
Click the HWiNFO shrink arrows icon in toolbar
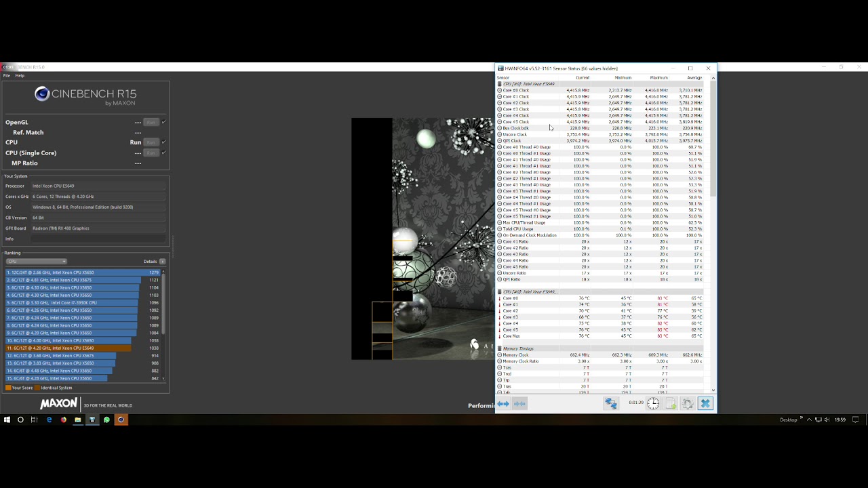pyautogui.click(x=519, y=404)
